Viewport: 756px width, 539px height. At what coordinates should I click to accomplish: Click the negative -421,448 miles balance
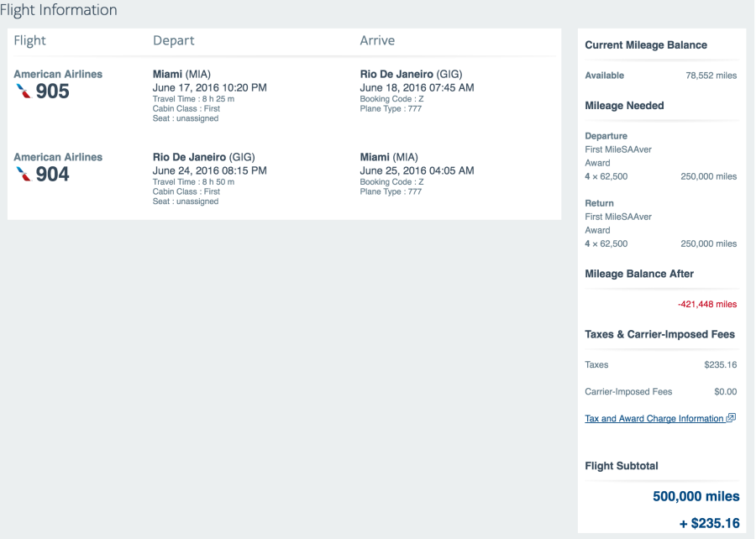(x=706, y=304)
